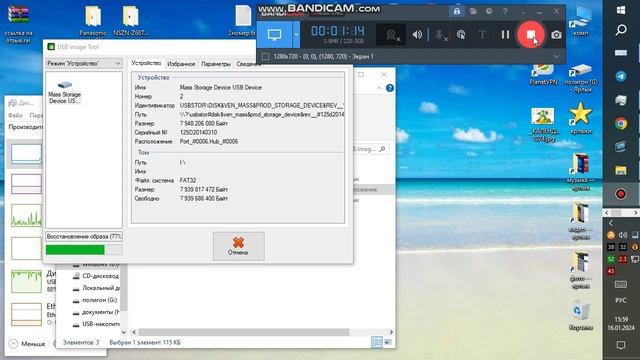Select Ethernet graph thumbnail in Task Manager
Image resolution: width=640 pixels, height=360 pixels.
pyautogui.click(x=26, y=314)
